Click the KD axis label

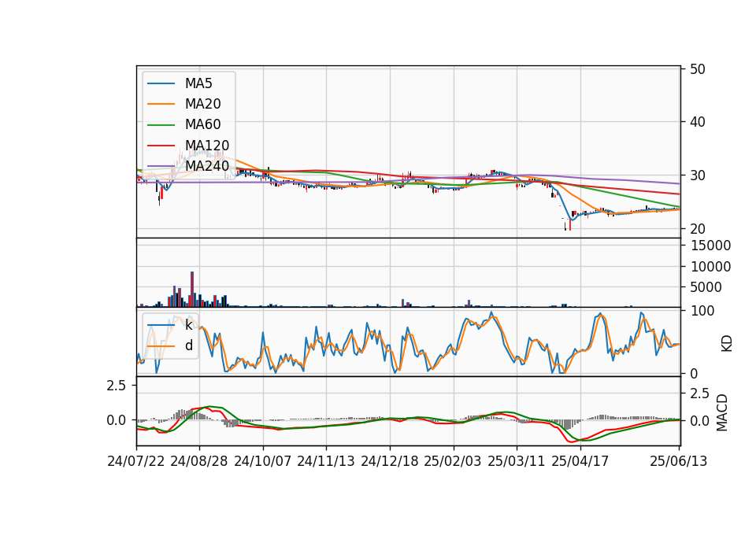coord(727,344)
